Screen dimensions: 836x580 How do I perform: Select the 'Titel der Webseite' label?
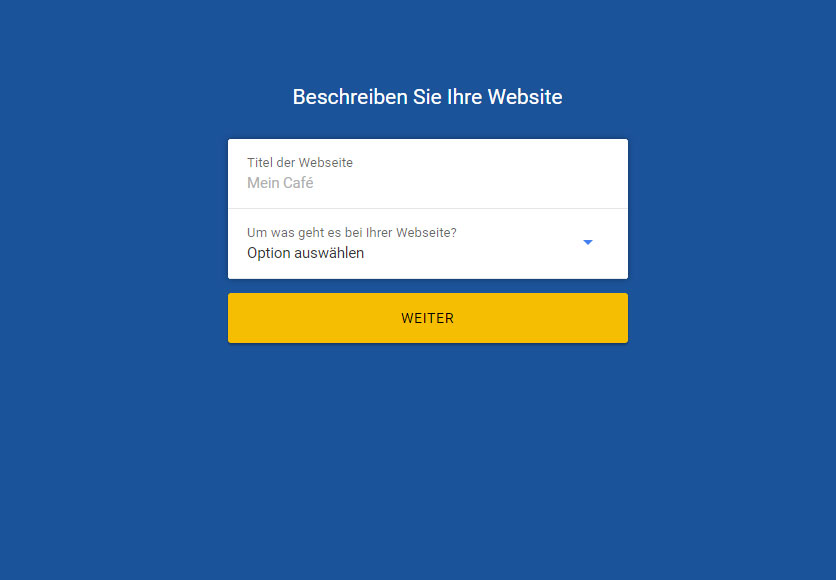click(300, 163)
